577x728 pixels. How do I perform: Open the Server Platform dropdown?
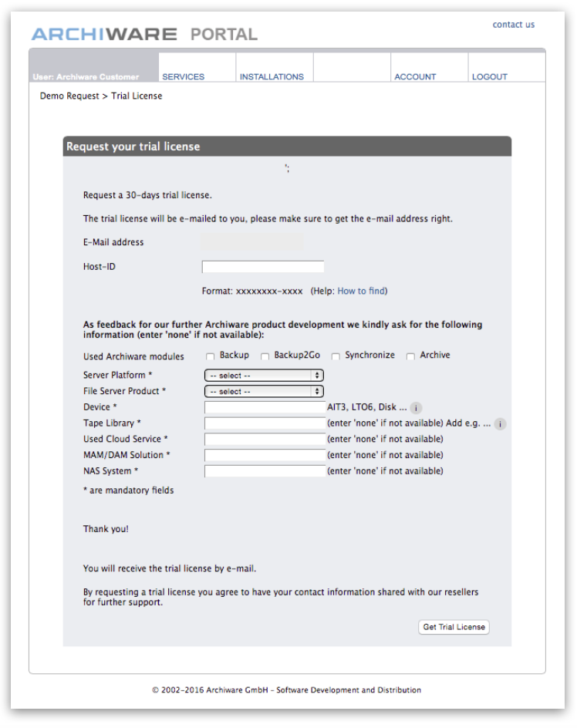263,376
